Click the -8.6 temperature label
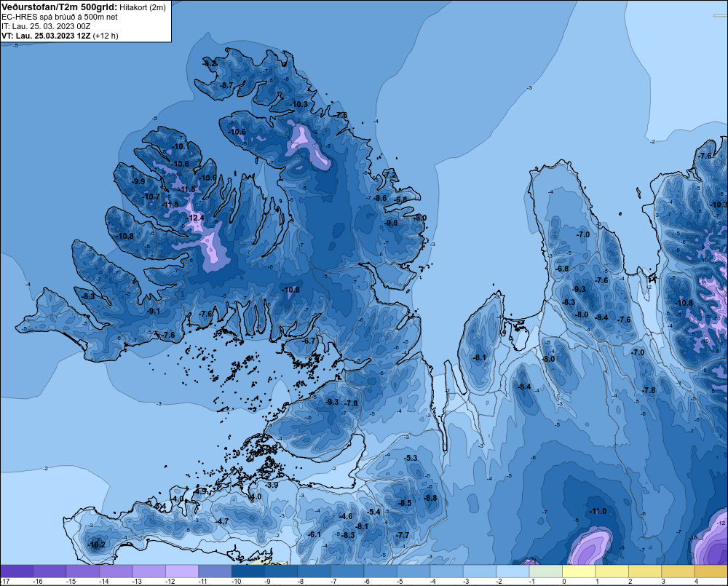 380,198
